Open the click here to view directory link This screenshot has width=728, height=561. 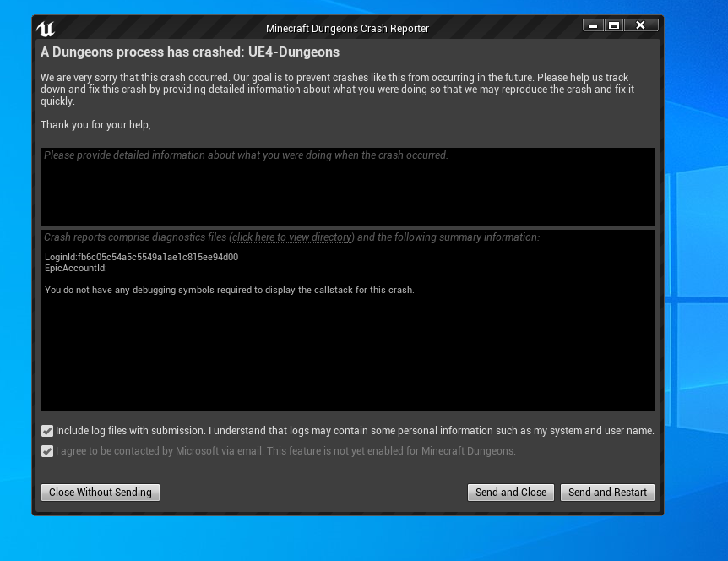pyautogui.click(x=291, y=237)
